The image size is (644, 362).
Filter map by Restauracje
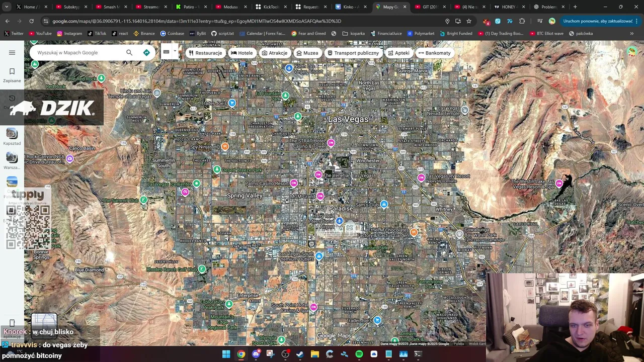(x=205, y=53)
